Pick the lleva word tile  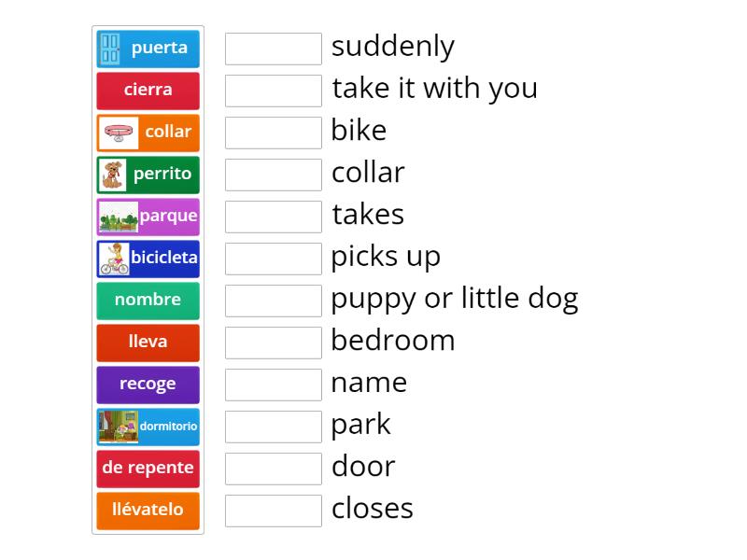pos(148,343)
